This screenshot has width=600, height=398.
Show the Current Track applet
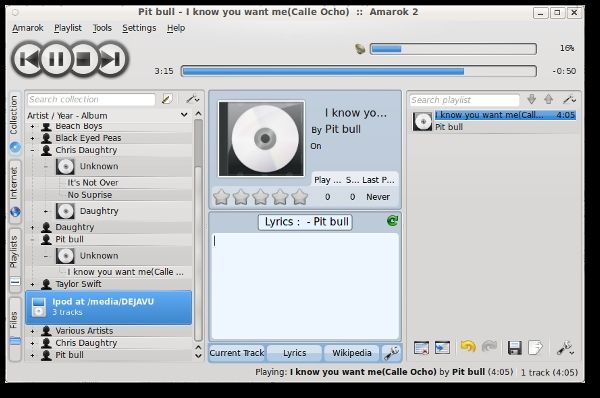pos(237,353)
